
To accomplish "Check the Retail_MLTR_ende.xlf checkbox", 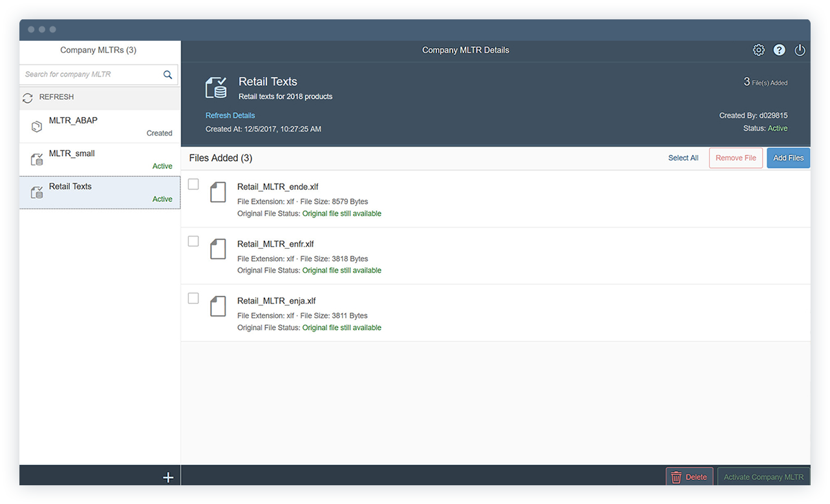I will [x=193, y=184].
